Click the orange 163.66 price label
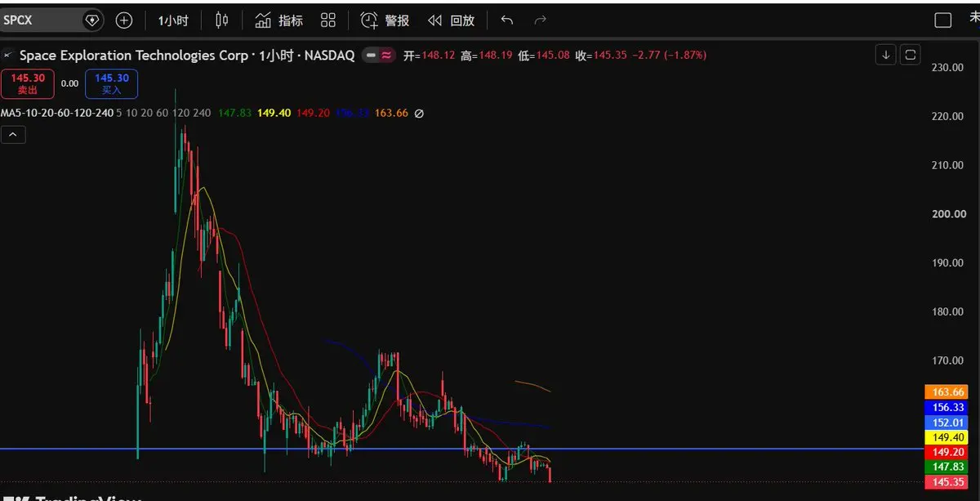980x501 pixels. click(x=946, y=392)
